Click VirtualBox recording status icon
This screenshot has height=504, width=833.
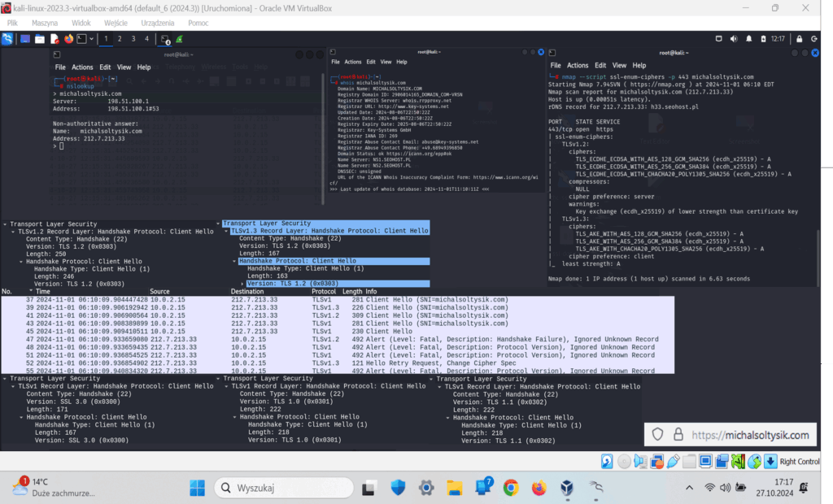pos(722,462)
